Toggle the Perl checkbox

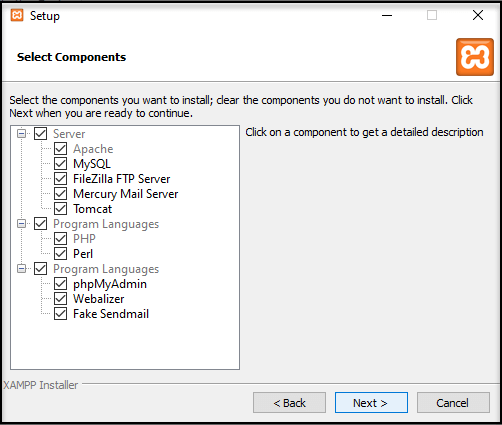pyautogui.click(x=60, y=254)
